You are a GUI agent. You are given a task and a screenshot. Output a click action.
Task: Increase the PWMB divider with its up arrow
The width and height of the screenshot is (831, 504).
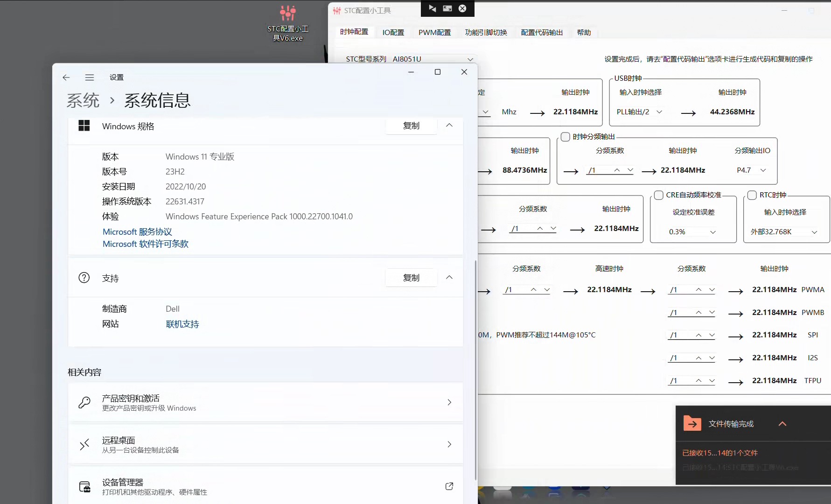698,313
